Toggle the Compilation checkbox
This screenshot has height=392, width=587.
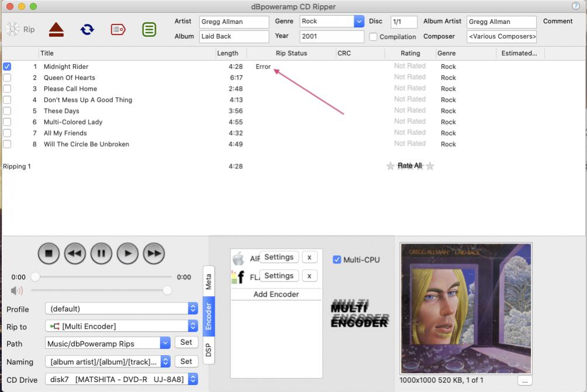[x=373, y=37]
